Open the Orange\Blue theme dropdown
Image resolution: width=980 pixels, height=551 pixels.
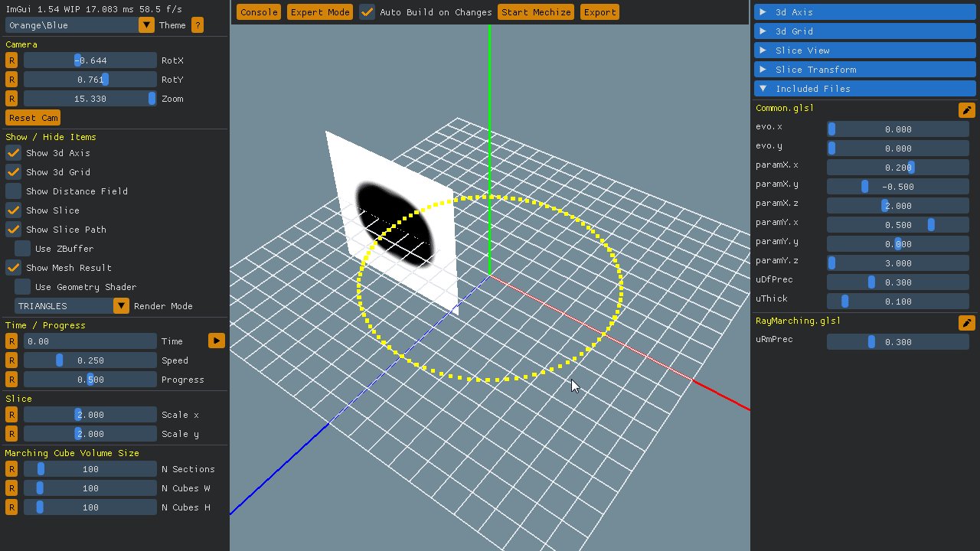click(145, 24)
